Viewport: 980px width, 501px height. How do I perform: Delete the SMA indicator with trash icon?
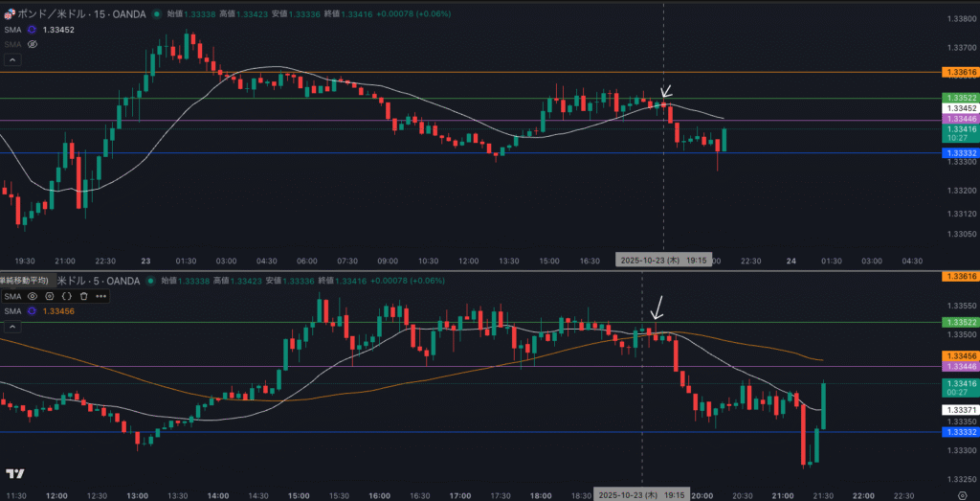(x=83, y=296)
